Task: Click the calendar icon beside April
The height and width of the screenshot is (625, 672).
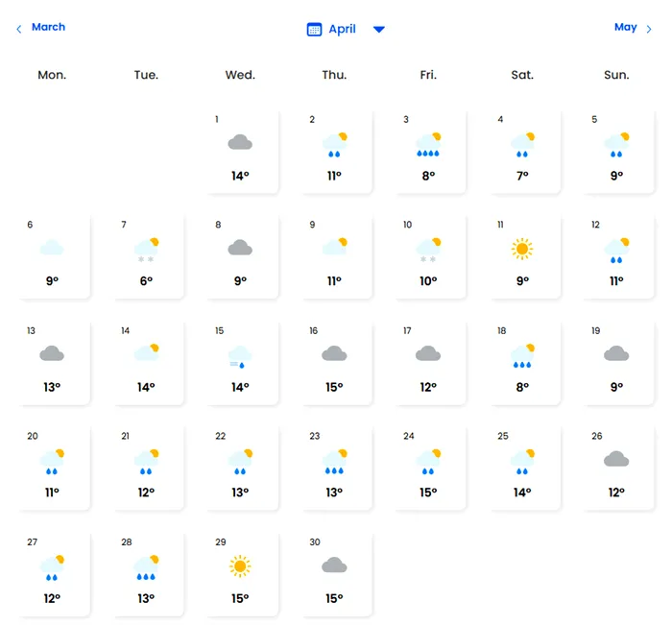Action: (x=314, y=29)
